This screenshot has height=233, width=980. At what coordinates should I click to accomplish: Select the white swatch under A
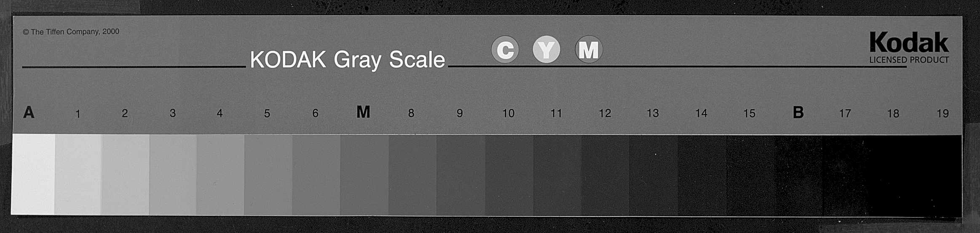33,174
